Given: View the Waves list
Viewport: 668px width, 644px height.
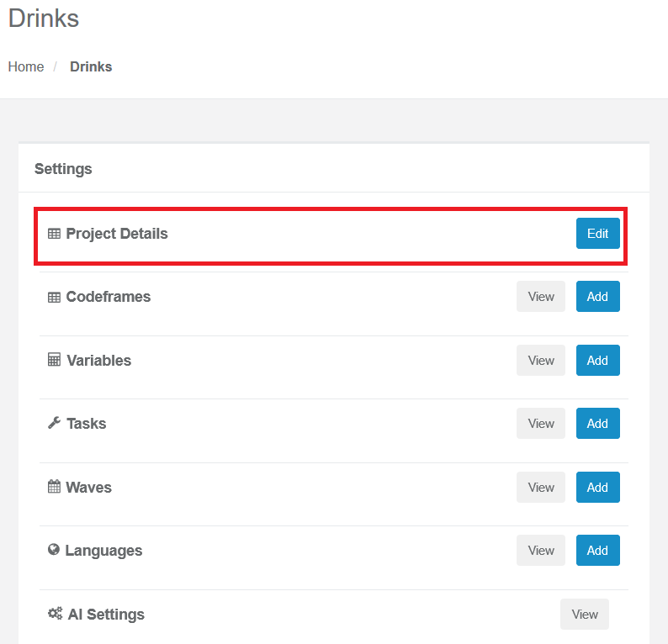Looking at the screenshot, I should [541, 487].
